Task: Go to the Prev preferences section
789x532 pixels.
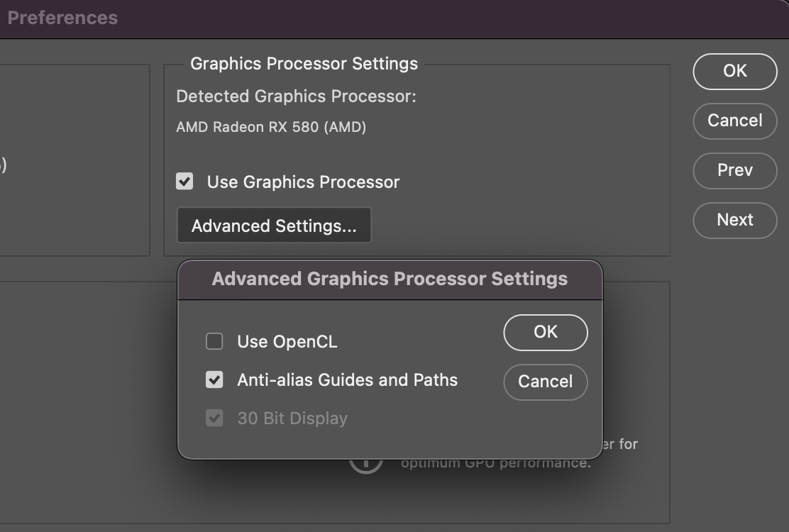Action: point(734,170)
